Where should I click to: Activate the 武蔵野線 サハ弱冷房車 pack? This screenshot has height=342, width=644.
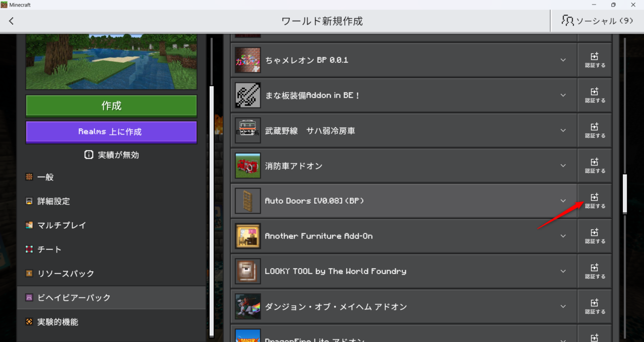594,130
